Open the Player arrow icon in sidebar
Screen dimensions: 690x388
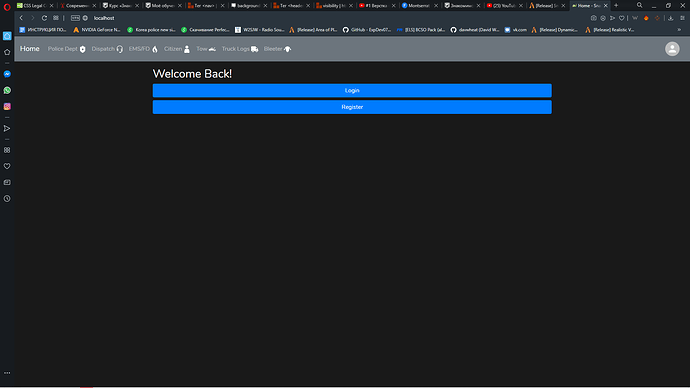[x=7, y=128]
